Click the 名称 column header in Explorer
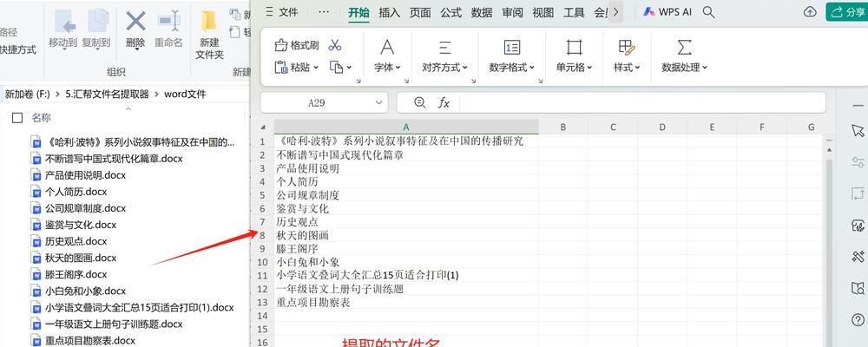The width and height of the screenshot is (868, 347). [41, 118]
